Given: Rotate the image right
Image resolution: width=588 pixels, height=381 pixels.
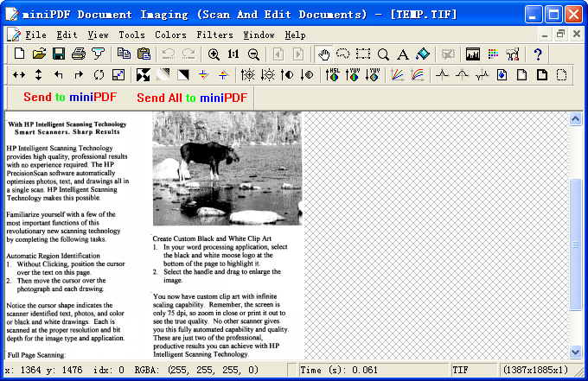Looking at the screenshot, I should click(79, 75).
